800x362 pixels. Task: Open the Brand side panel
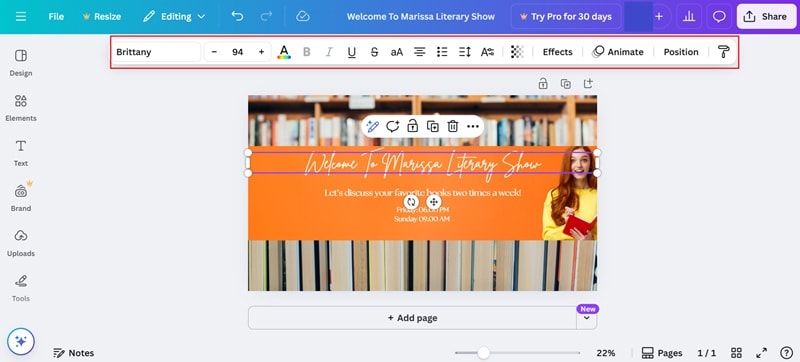tap(21, 198)
